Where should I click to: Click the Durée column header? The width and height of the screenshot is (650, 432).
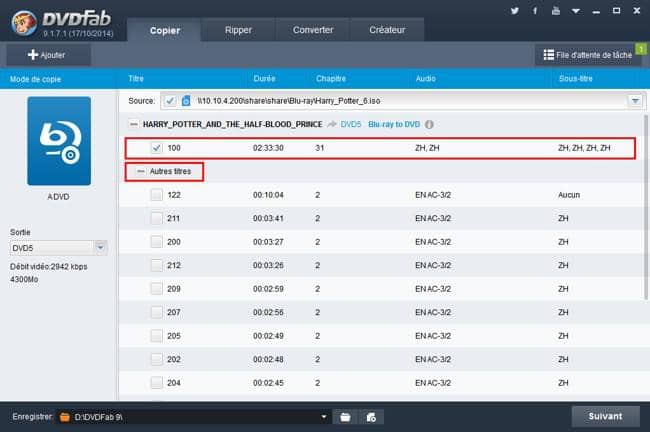(264, 78)
